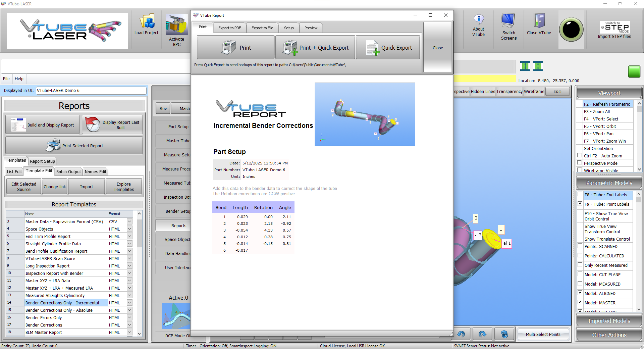The width and height of the screenshot is (644, 349).
Task: Click the DRO button
Action: (557, 92)
